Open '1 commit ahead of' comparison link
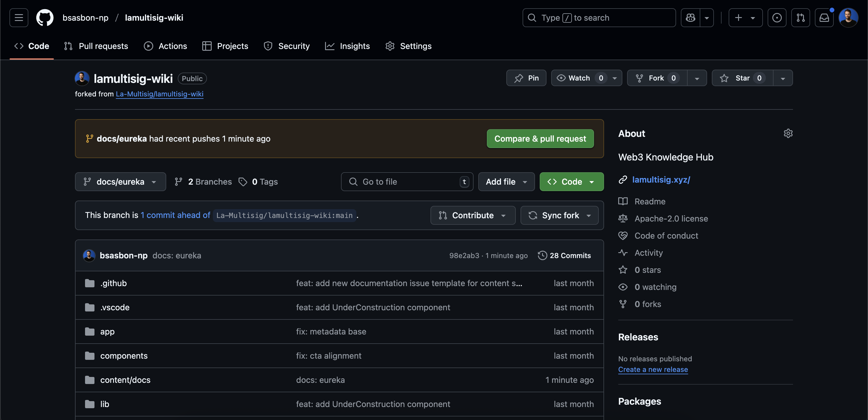 (x=175, y=215)
